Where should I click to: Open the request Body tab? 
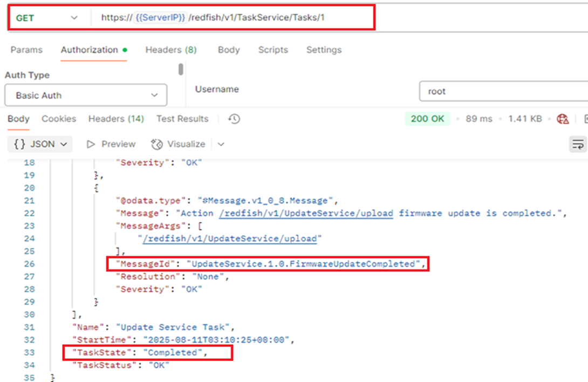pos(228,50)
